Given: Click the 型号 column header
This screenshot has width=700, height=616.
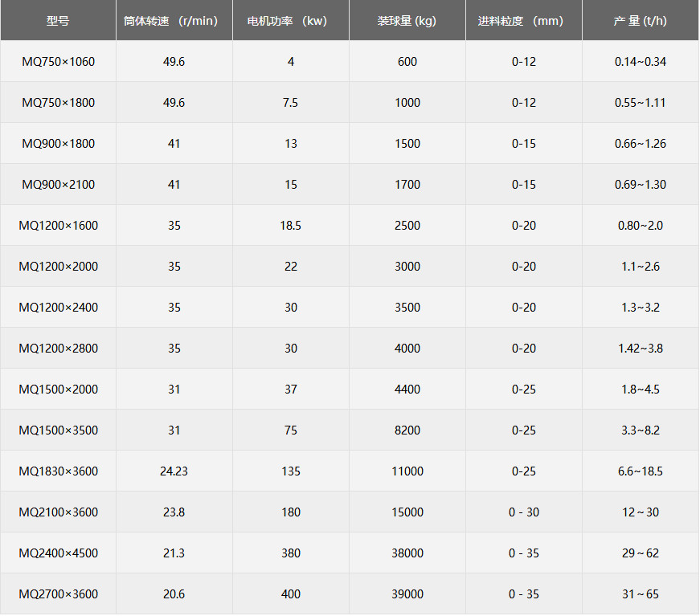Looking at the screenshot, I should click(x=58, y=21).
